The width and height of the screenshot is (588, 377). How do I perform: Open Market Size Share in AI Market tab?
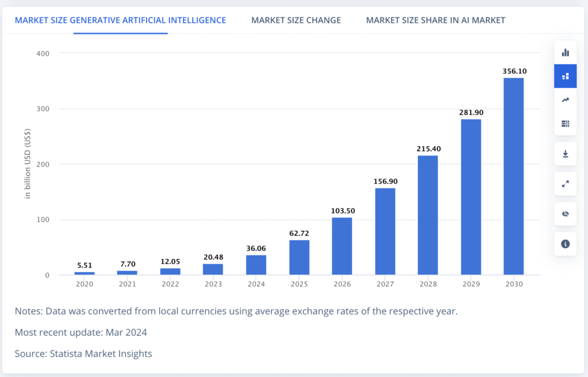pos(435,20)
